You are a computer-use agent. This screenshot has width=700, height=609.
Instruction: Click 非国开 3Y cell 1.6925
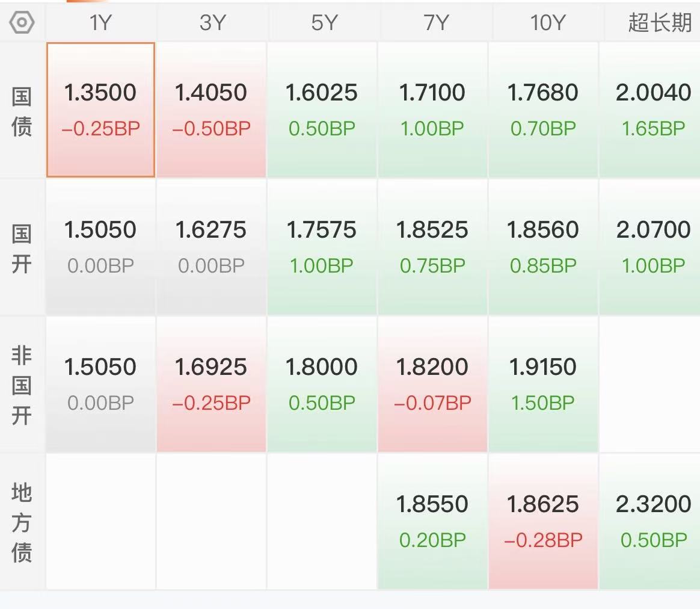[212, 384]
